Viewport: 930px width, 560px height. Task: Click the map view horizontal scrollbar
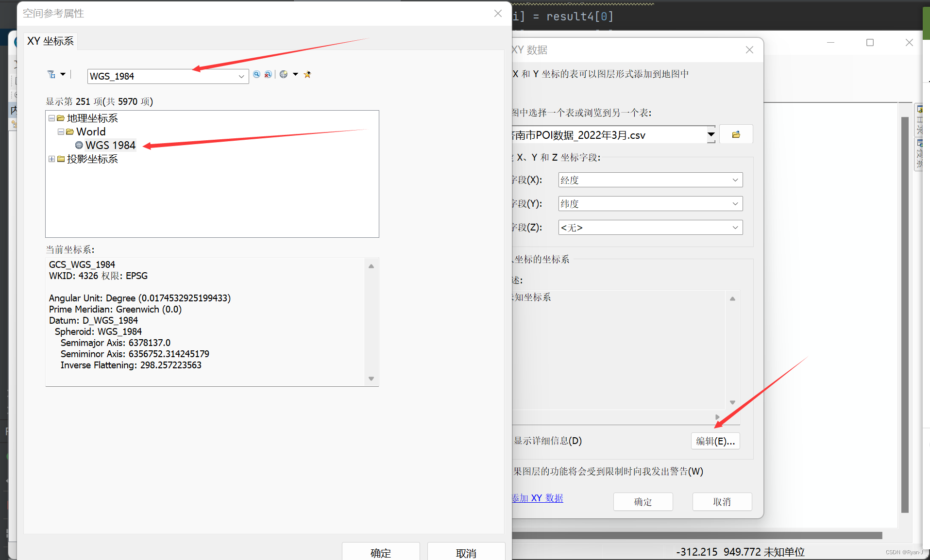tap(697, 535)
